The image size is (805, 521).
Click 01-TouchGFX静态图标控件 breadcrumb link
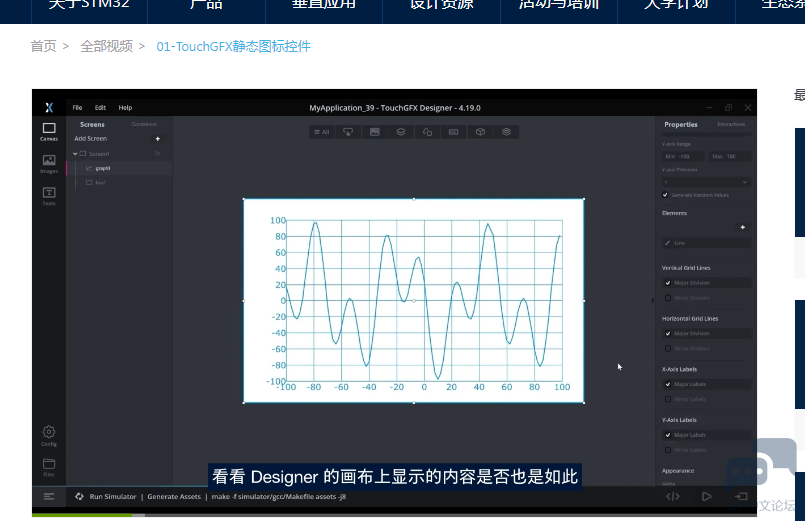tap(234, 46)
